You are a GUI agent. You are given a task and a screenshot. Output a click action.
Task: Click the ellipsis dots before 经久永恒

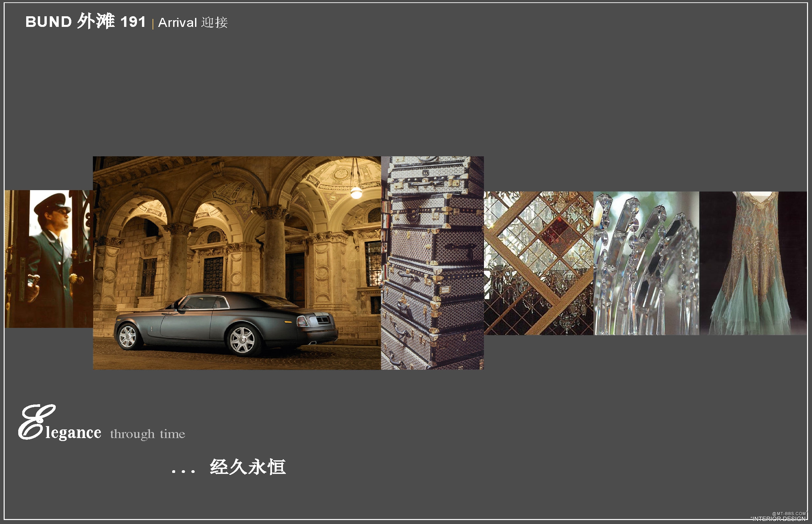click(x=183, y=471)
